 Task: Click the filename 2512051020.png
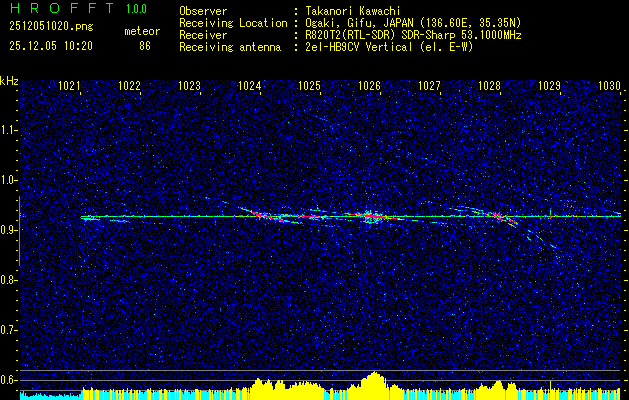[51, 27]
